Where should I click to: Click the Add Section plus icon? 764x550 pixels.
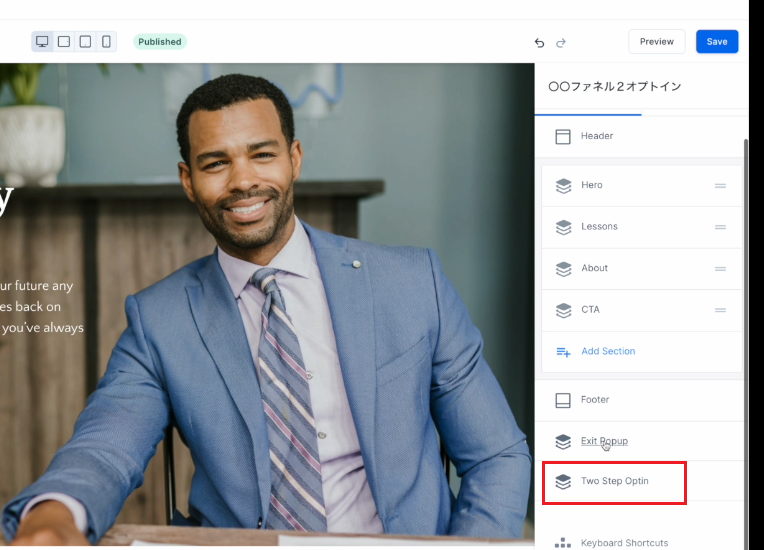563,352
